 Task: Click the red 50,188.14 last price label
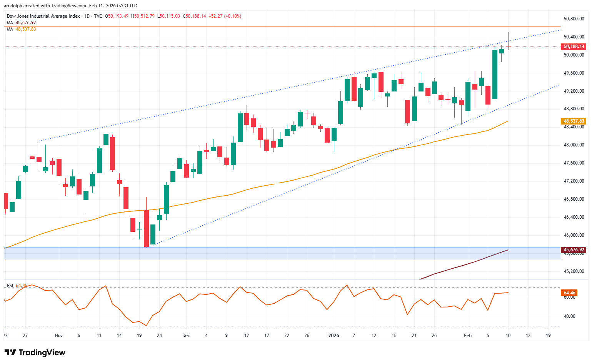pos(574,47)
